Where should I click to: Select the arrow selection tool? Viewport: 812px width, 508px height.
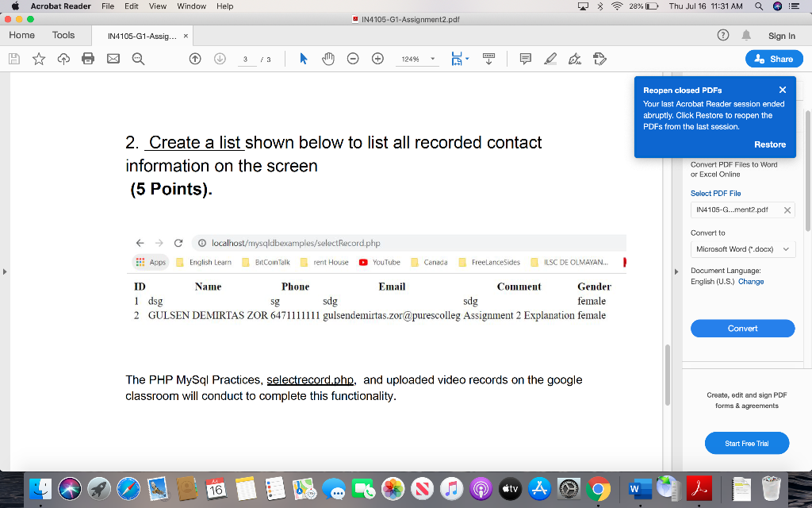click(x=304, y=58)
